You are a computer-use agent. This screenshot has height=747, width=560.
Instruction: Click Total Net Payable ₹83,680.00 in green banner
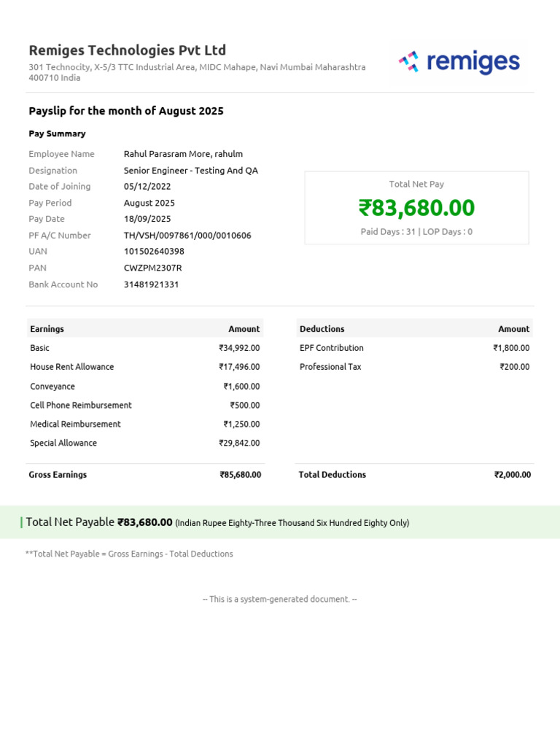(99, 522)
